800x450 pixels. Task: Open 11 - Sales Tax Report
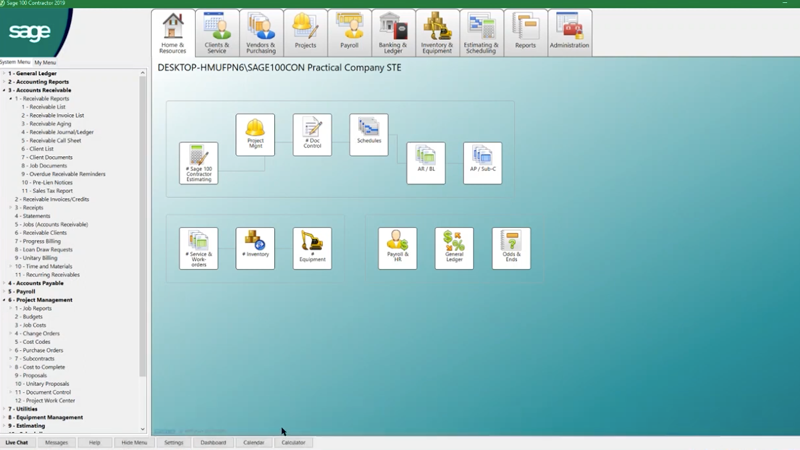(x=47, y=191)
